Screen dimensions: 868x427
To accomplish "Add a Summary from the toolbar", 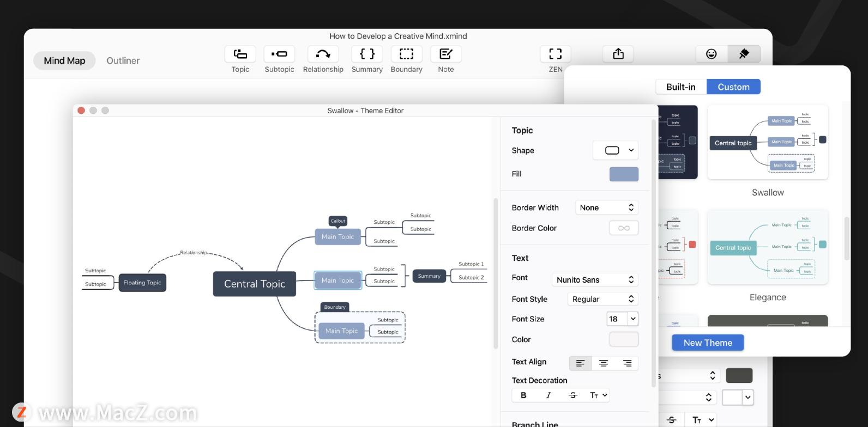I will [x=367, y=54].
